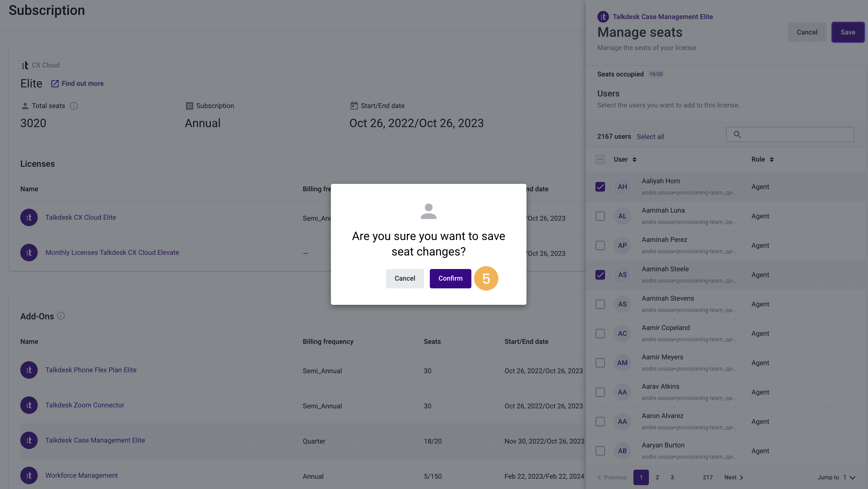Open the Jump to page dropdown

[849, 477]
